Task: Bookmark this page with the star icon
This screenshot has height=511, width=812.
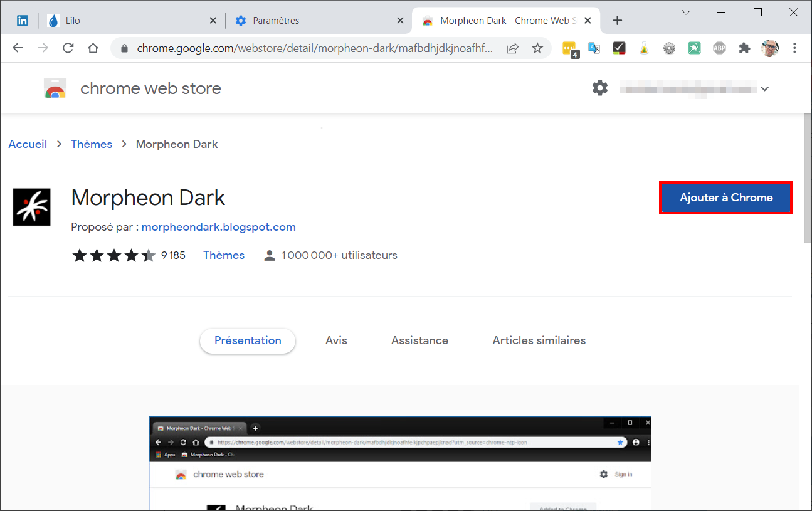Action: tap(537, 48)
